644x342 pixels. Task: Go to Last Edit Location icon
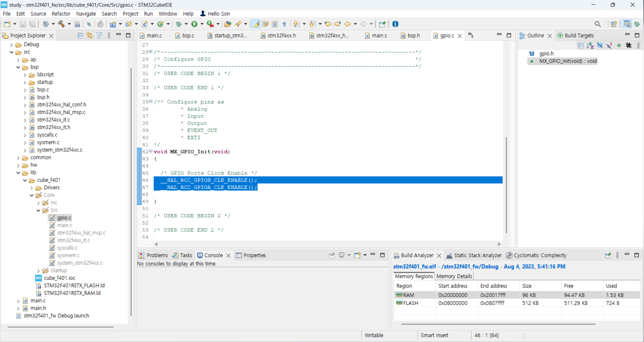point(328,24)
